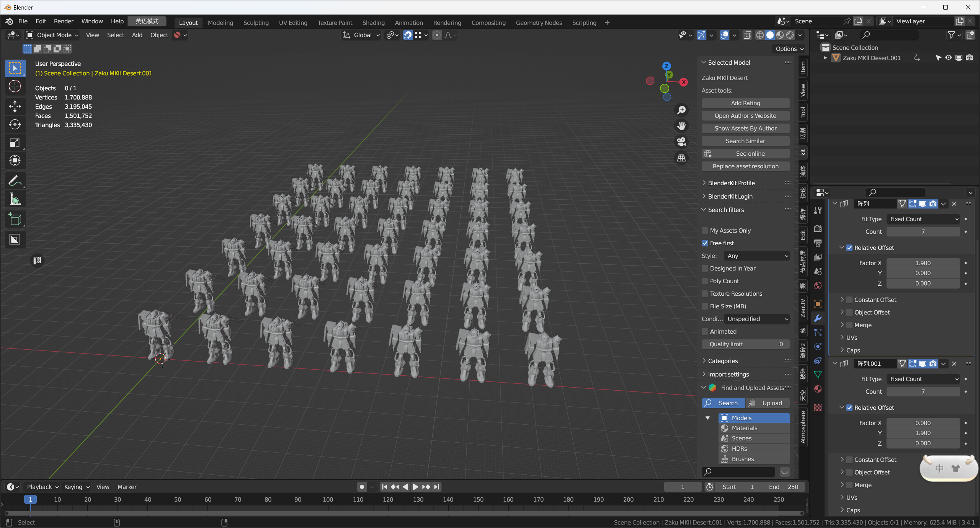
Task: Select the Measure tool
Action: [x=15, y=199]
